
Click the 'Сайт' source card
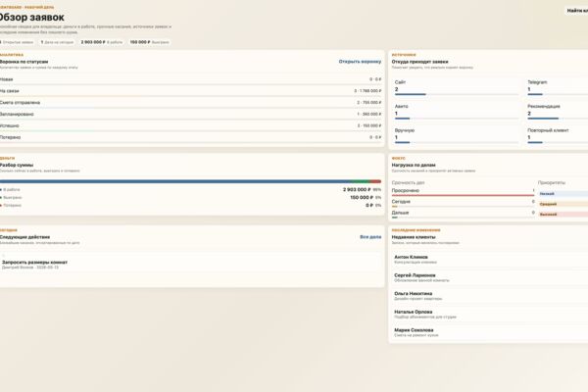457,87
